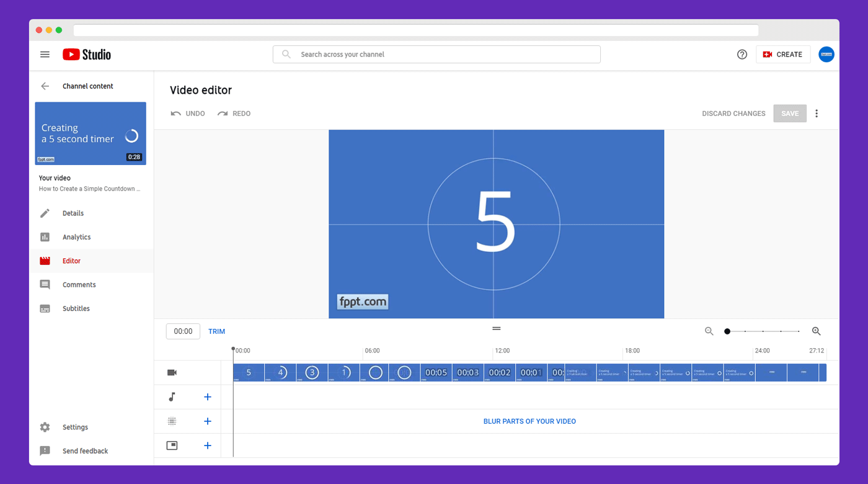
Task: Open the hamburger navigation menu
Action: [x=45, y=55]
